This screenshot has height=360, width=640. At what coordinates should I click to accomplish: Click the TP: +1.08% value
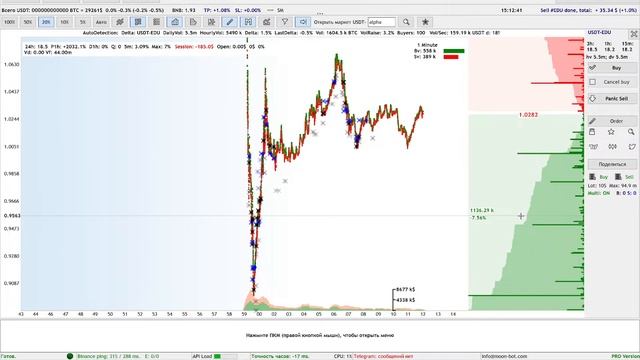[217, 10]
